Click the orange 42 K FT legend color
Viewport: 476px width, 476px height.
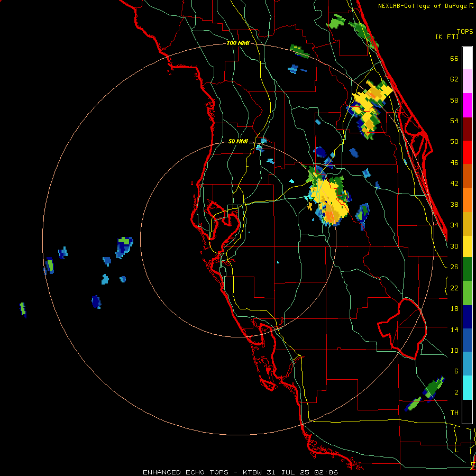coord(467,200)
